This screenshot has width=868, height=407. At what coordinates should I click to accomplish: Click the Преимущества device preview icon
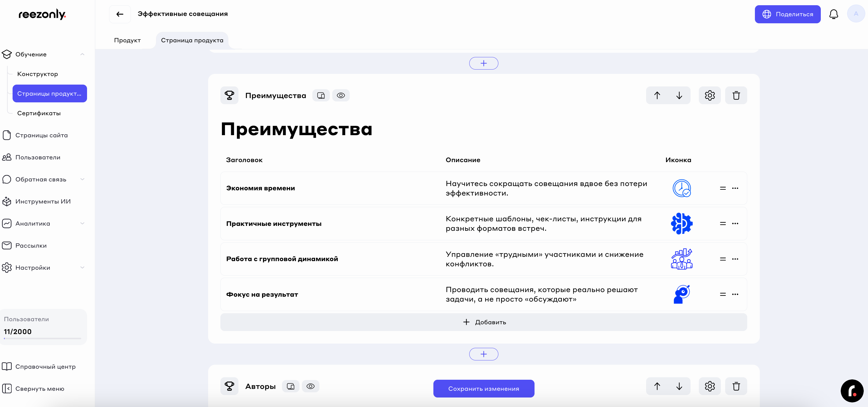(321, 95)
